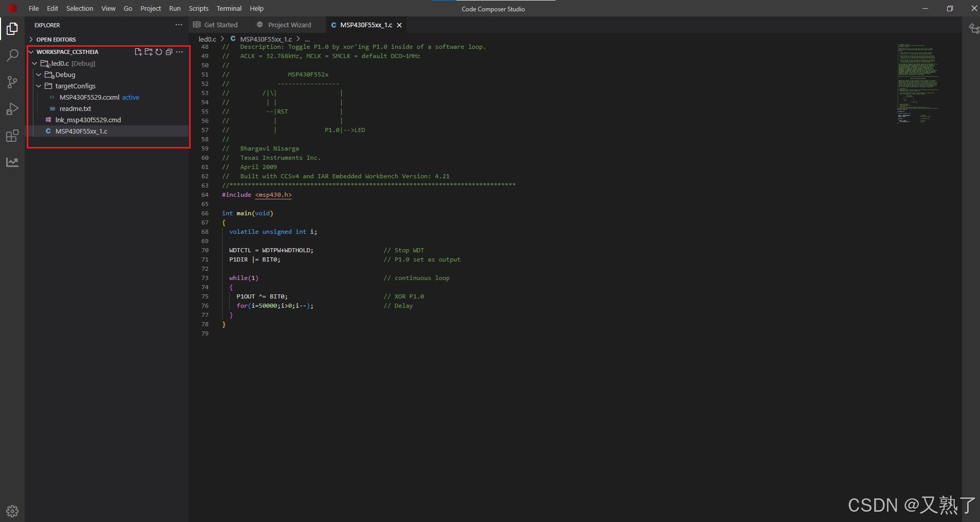Screen dimensions: 980x522
Task: Open the Explorer view in activity bar
Action: coord(12,29)
